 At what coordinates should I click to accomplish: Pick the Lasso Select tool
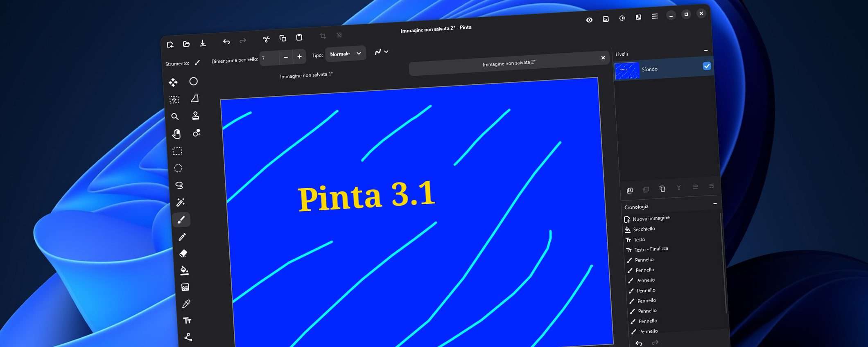tap(179, 185)
